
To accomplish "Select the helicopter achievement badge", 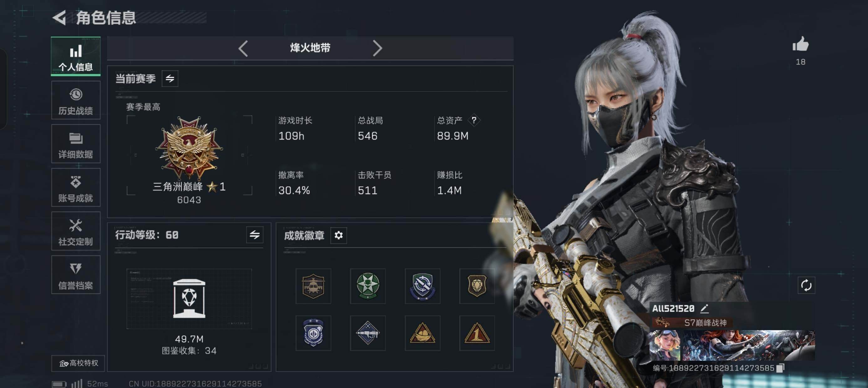I will [x=313, y=286].
